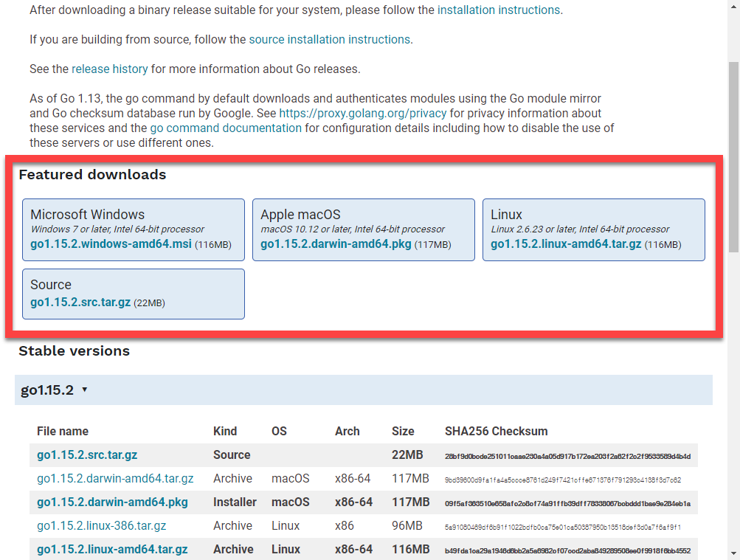
Task: Download featured go1.15.2.darwin-amd64.pkg under Apple macOS
Action: 336,244
